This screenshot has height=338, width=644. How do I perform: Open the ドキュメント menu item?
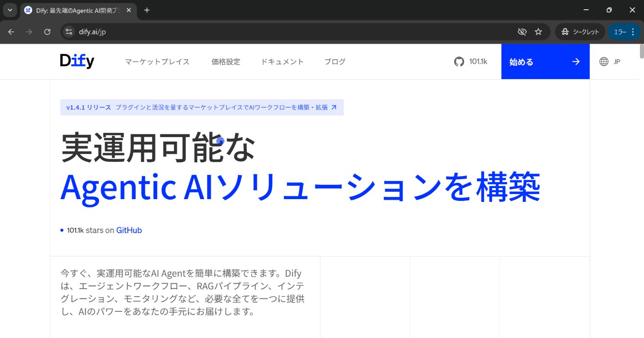282,62
